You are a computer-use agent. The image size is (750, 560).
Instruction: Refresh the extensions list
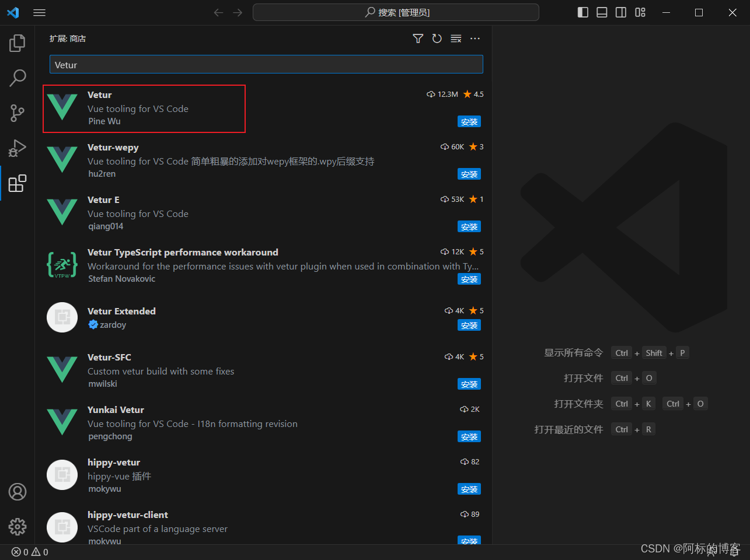tap(437, 38)
